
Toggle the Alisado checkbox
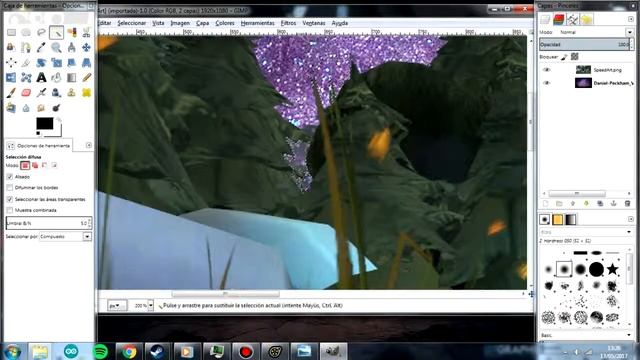(x=10, y=177)
